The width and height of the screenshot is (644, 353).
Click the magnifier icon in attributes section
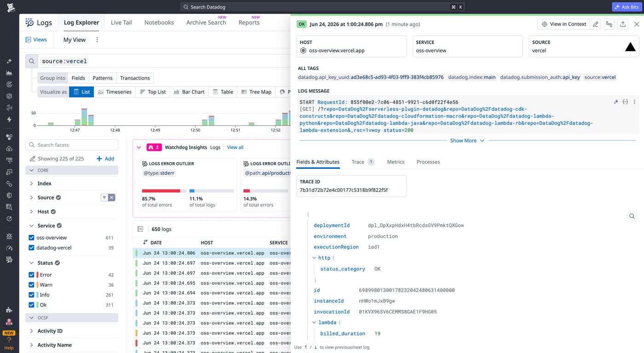632,216
